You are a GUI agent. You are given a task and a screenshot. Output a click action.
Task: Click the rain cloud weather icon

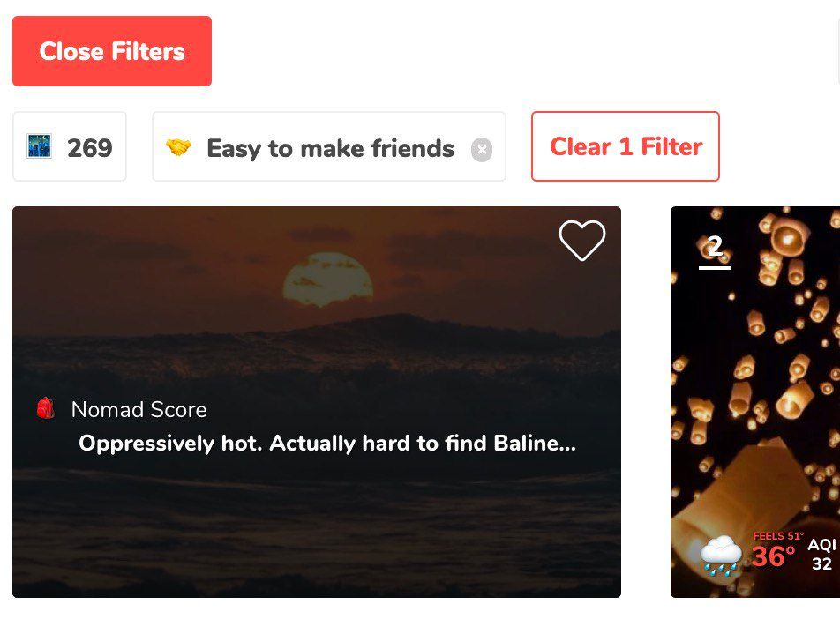[720, 556]
